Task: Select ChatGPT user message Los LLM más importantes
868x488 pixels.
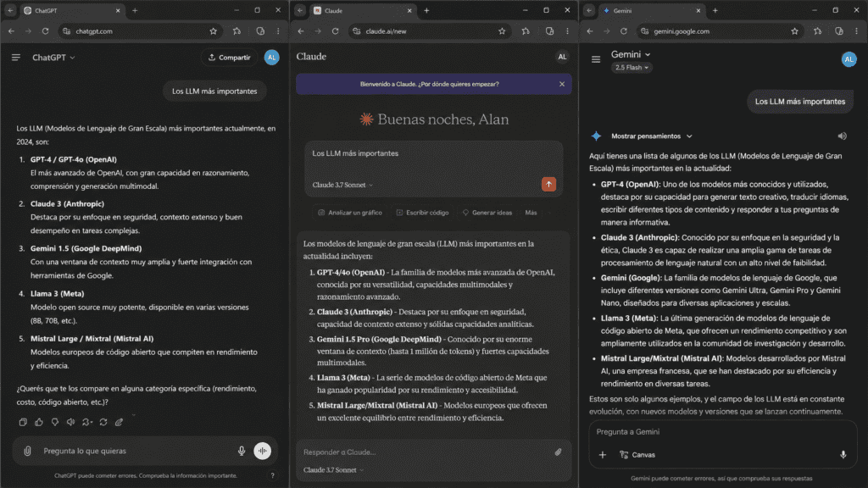Action: tap(214, 91)
